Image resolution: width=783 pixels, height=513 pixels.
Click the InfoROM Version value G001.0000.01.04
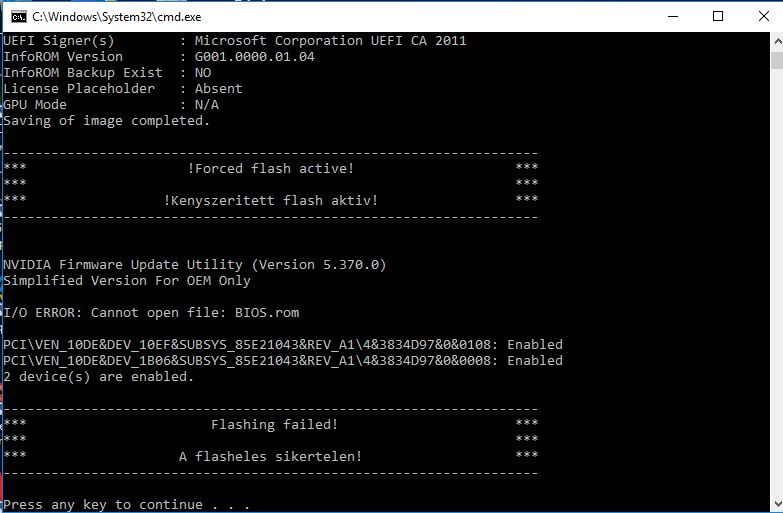click(255, 56)
